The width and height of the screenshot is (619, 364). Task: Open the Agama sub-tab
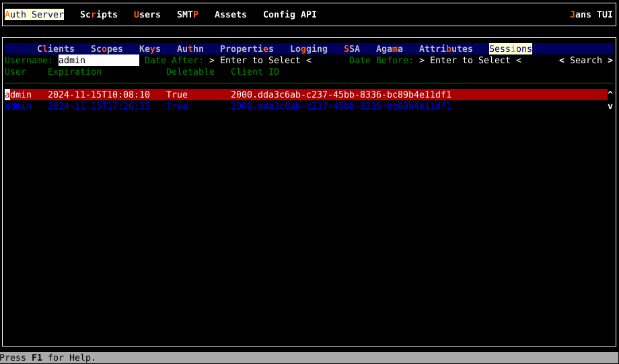click(x=389, y=48)
